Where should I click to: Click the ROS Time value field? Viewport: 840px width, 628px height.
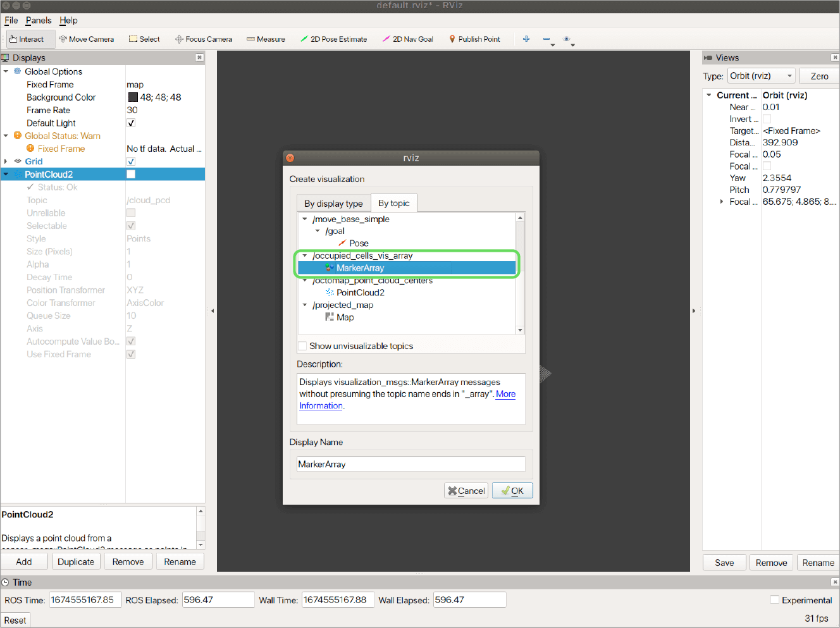pyautogui.click(x=85, y=600)
